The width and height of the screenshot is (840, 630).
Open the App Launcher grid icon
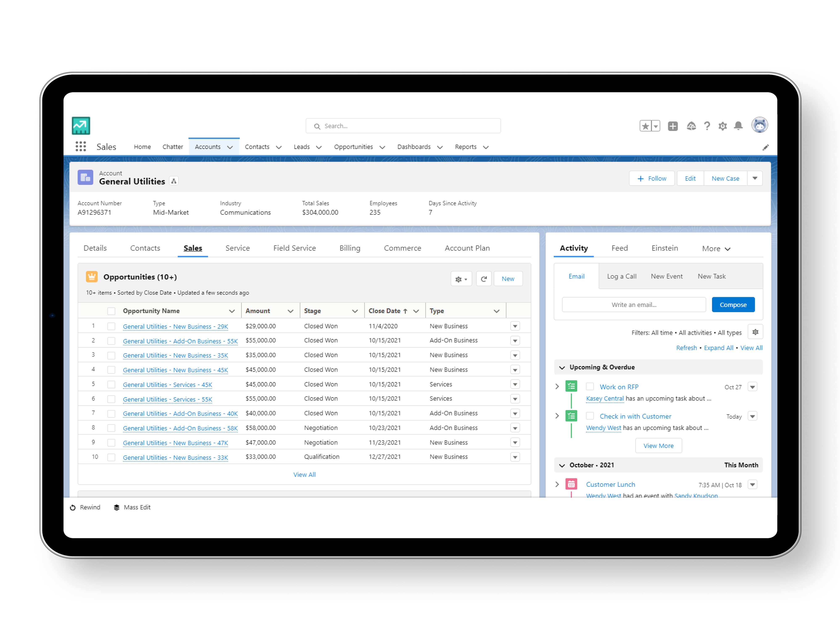coord(80,147)
